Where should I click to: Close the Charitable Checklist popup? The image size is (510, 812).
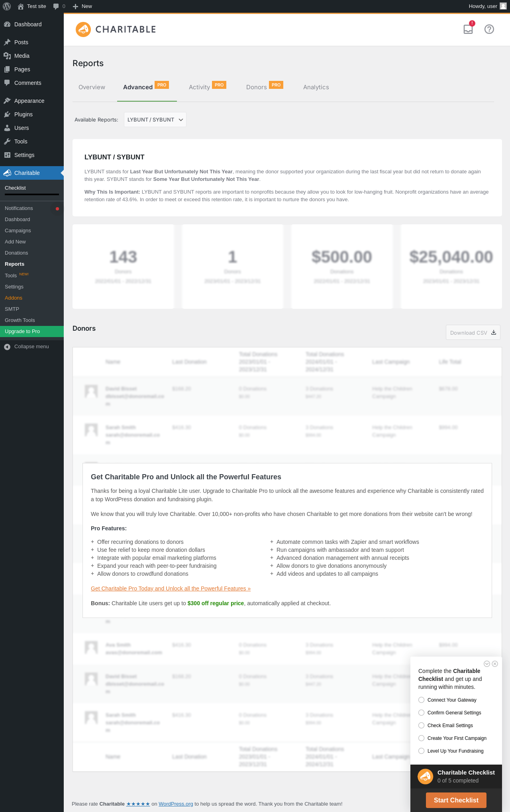495,664
